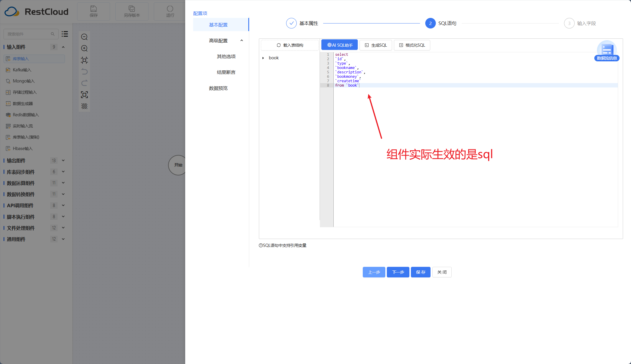Click the SQL line '`bookname`,'
631x364 pixels.
347,68
